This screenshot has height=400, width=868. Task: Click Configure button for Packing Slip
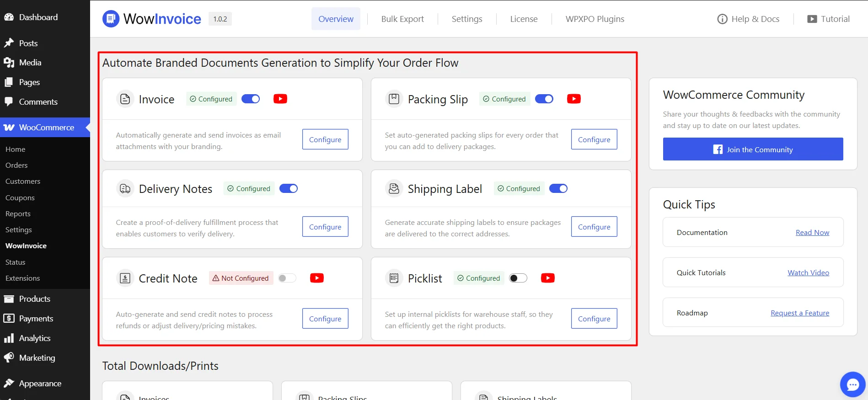click(594, 139)
